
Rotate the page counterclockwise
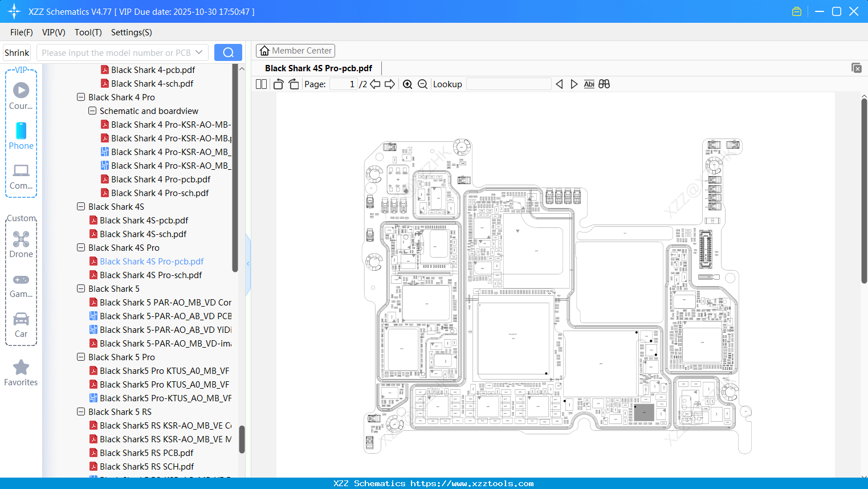278,84
